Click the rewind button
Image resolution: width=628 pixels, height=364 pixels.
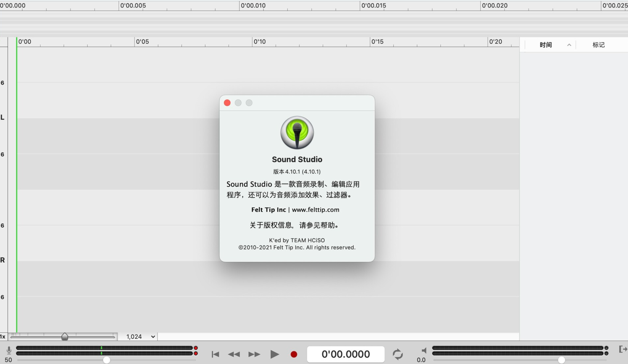click(234, 354)
